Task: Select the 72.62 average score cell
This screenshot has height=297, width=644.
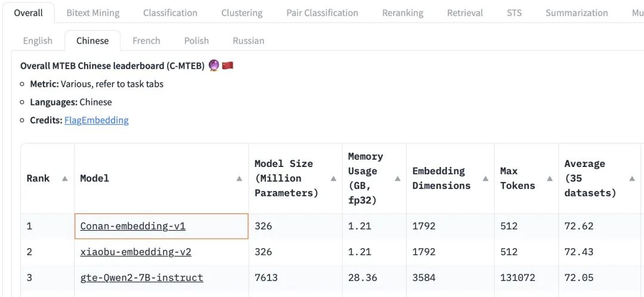Action: [x=579, y=226]
